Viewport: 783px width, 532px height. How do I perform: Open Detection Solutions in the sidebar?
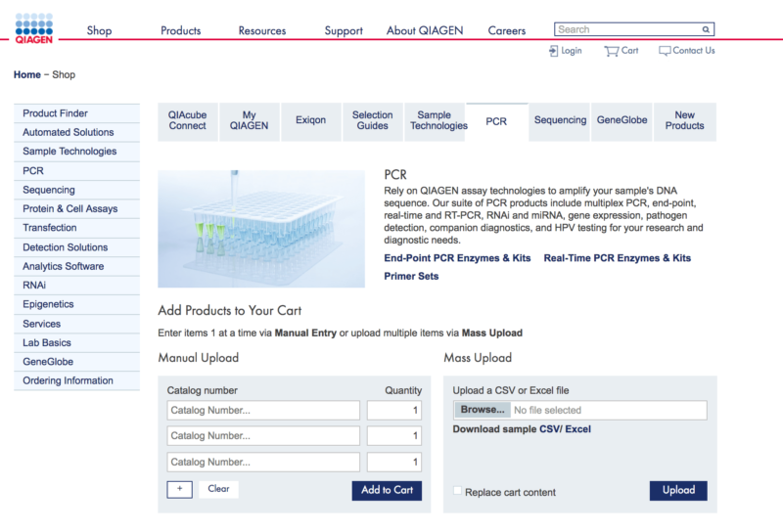(77, 247)
